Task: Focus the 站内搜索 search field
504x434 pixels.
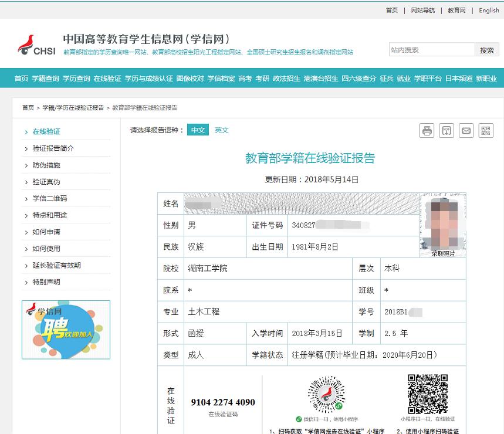Action: point(432,50)
